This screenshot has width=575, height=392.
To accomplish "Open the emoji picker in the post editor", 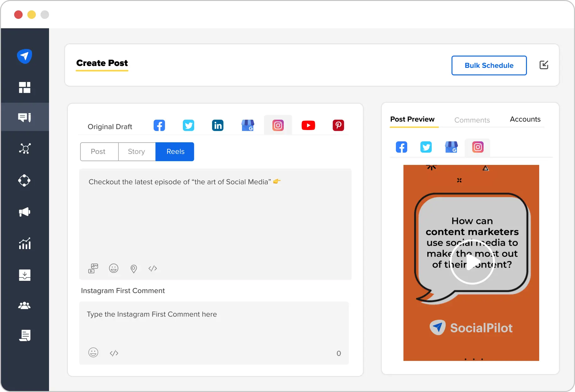I will coord(113,268).
